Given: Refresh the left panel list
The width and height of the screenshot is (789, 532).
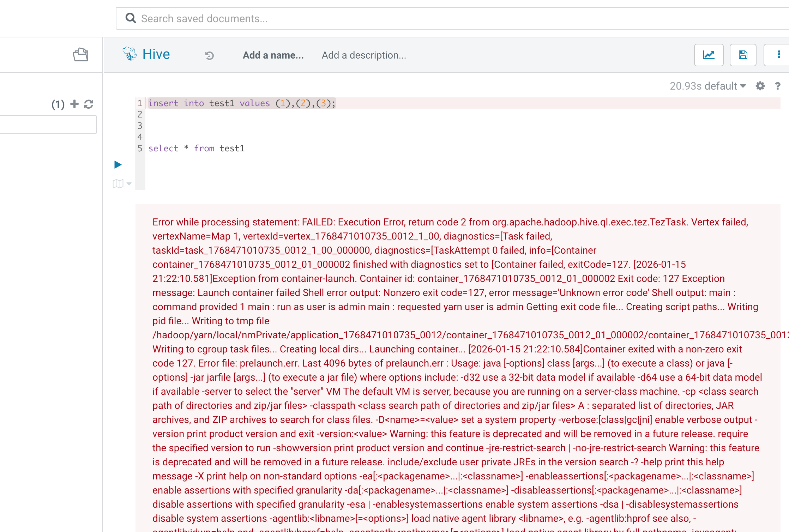Looking at the screenshot, I should click(89, 104).
